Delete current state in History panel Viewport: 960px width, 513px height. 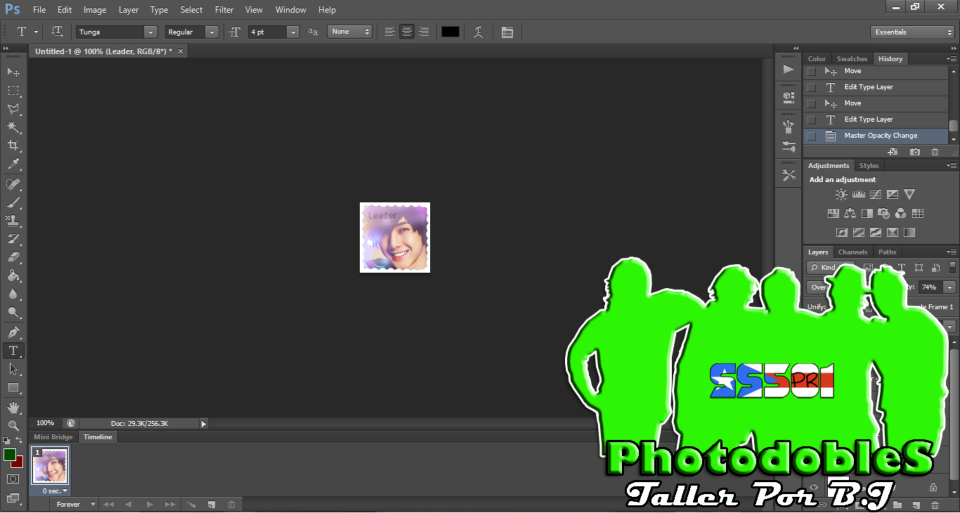tap(935, 152)
